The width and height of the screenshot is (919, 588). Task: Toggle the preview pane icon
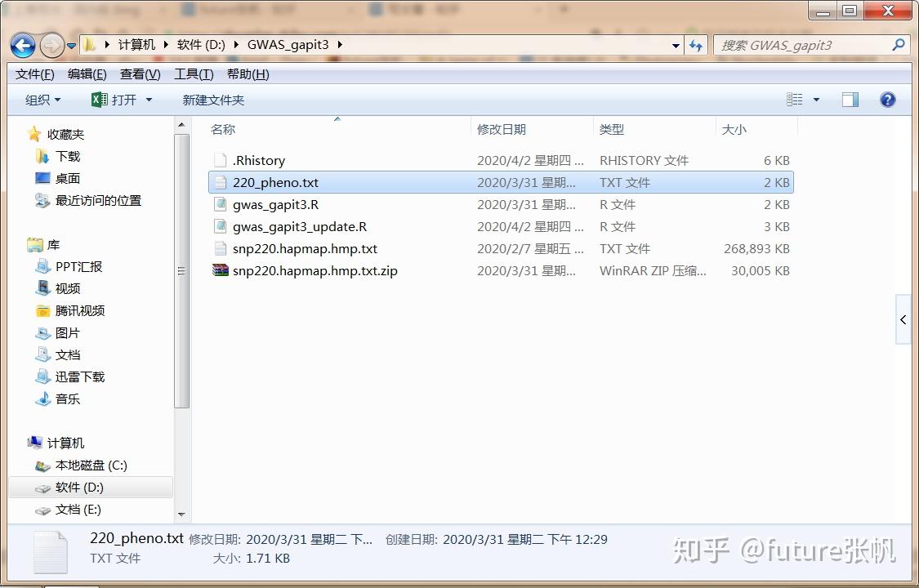850,99
